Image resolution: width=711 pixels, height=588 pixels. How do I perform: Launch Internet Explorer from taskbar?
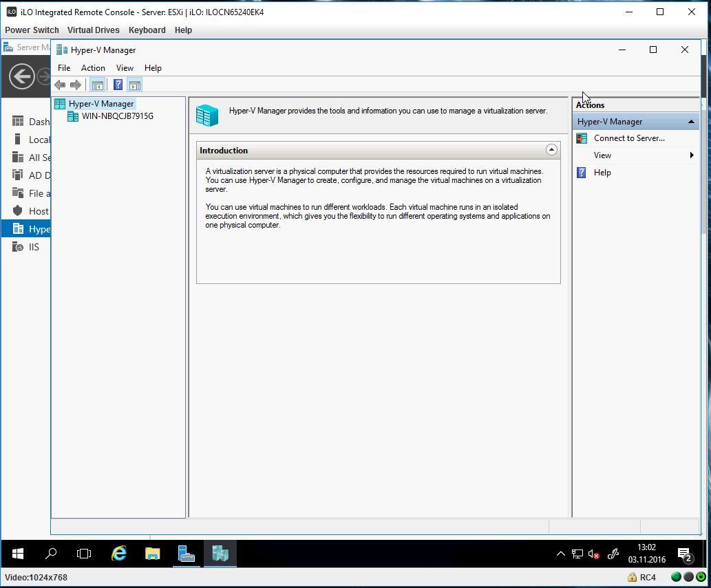pos(119,554)
